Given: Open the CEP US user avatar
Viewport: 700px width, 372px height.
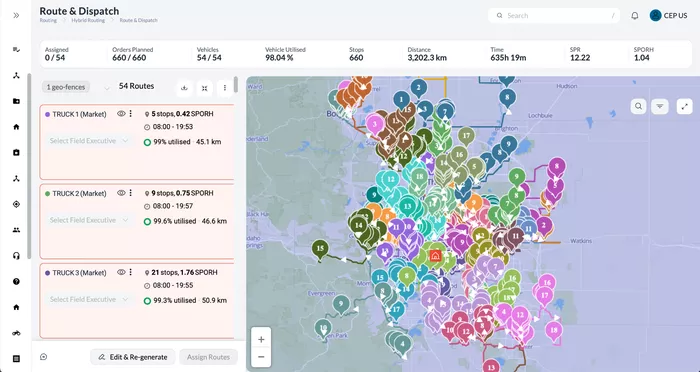Looking at the screenshot, I should [655, 16].
